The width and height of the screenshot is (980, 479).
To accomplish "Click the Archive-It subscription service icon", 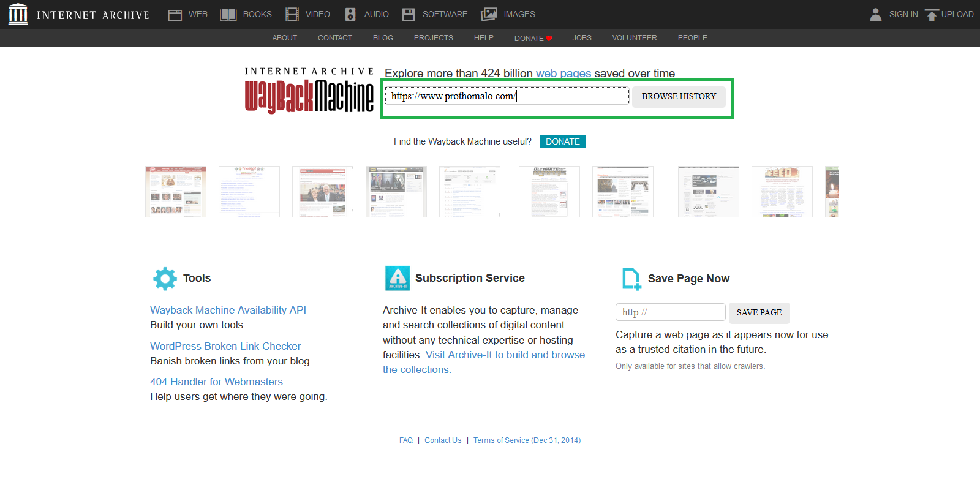I will point(398,278).
